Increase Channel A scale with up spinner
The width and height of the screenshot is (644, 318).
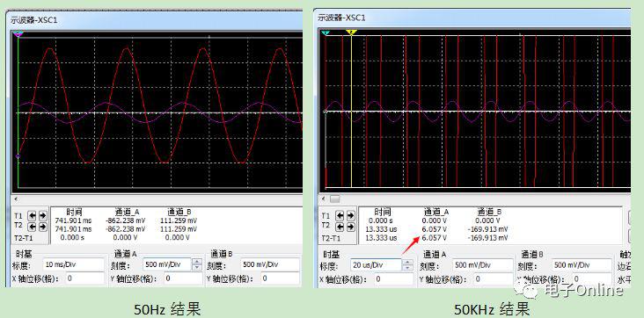point(197,262)
